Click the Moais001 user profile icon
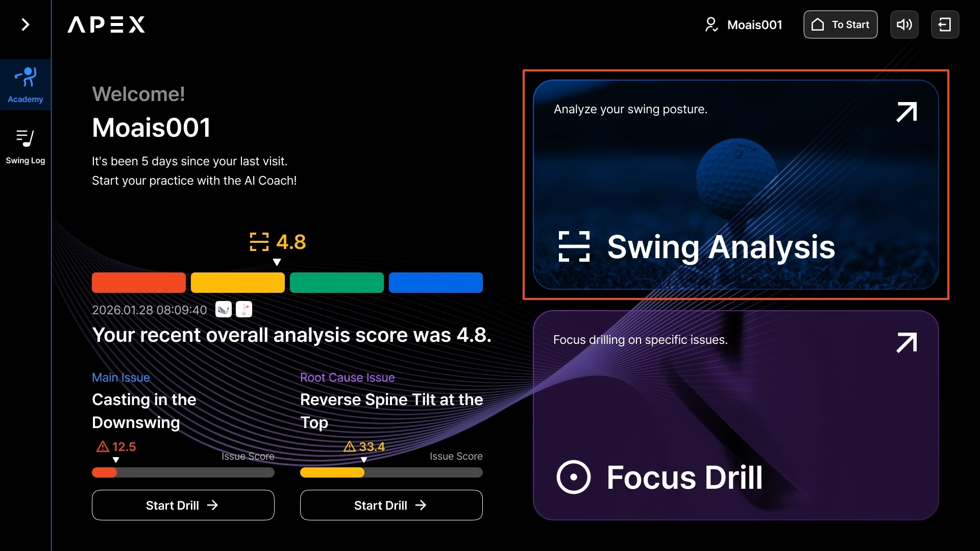 pos(711,24)
